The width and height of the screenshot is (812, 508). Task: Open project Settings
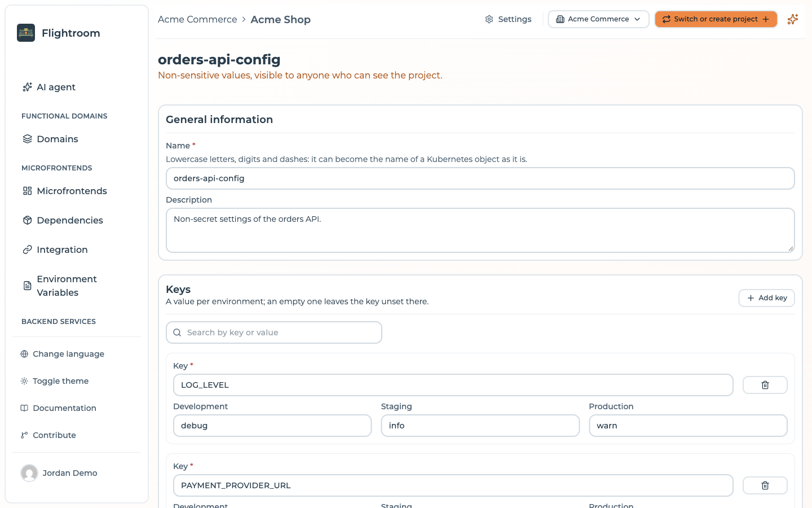(x=508, y=19)
